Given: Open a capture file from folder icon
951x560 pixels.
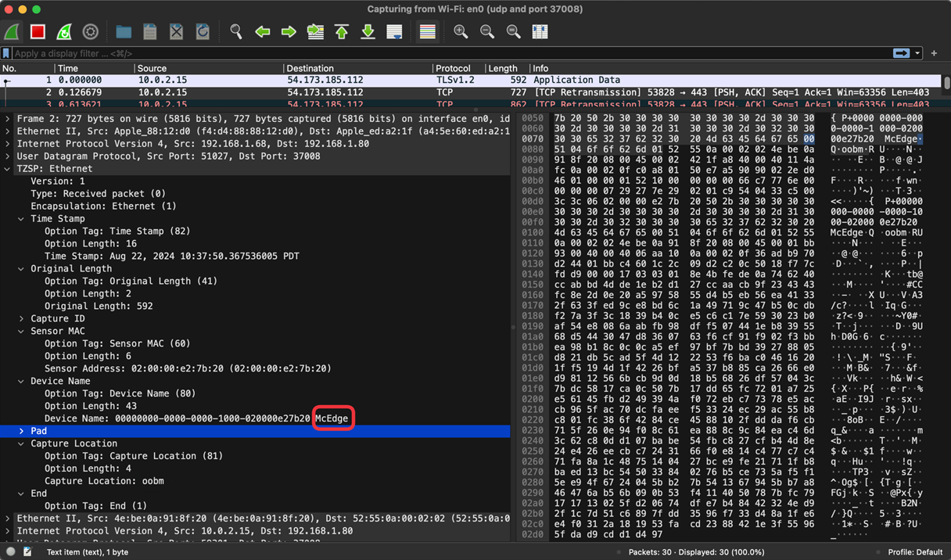Looking at the screenshot, I should (124, 32).
